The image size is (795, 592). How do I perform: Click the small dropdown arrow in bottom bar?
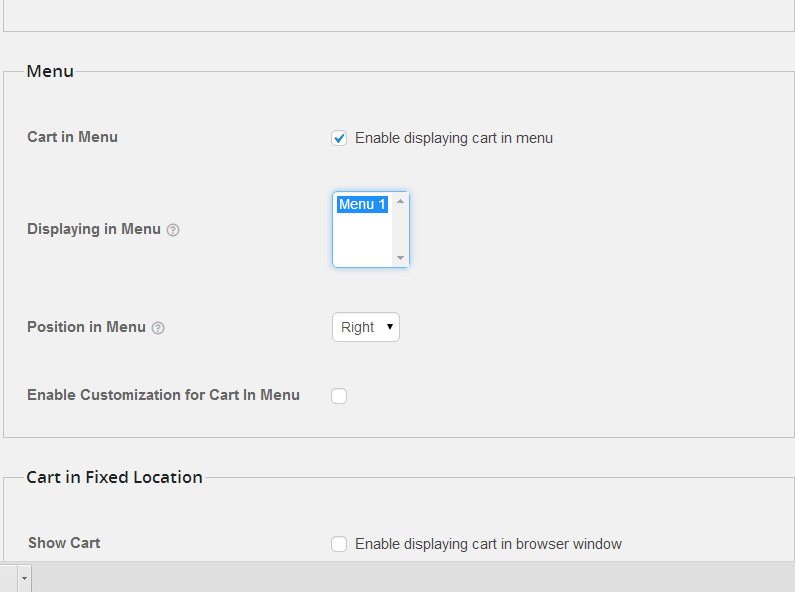tap(24, 578)
